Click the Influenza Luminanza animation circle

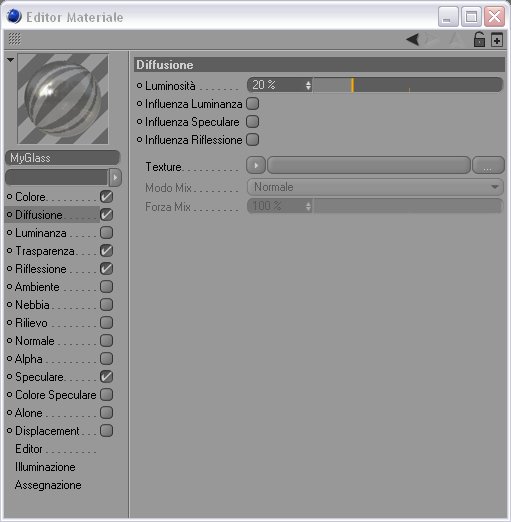click(x=139, y=104)
